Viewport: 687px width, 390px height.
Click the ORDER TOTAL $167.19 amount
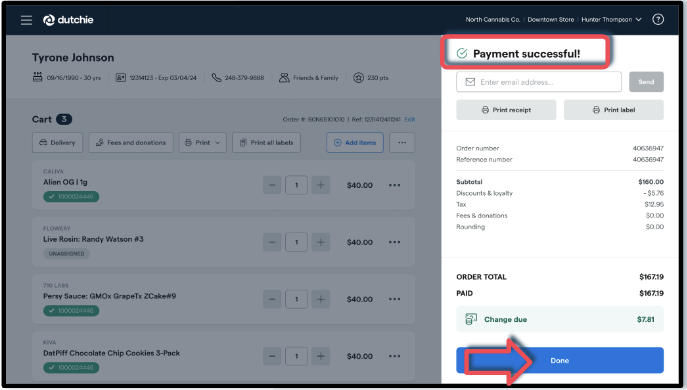(651, 277)
